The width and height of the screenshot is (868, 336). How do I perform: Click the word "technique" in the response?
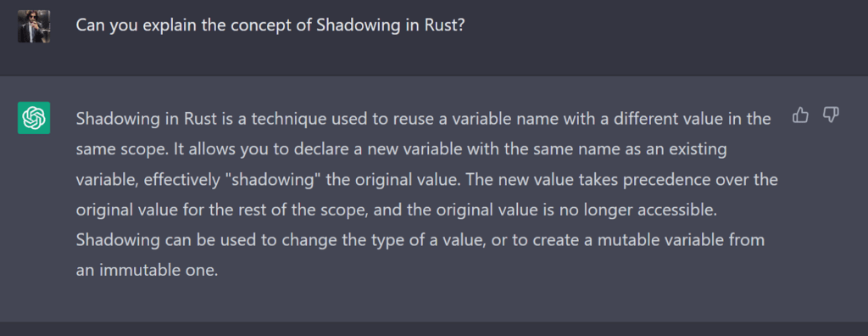(x=289, y=119)
